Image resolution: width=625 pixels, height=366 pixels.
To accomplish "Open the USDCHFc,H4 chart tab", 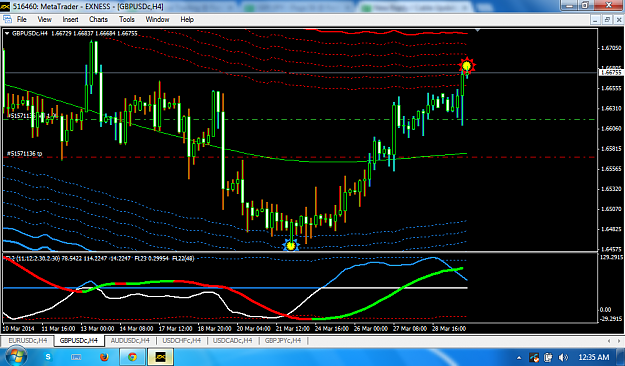I will (x=181, y=340).
